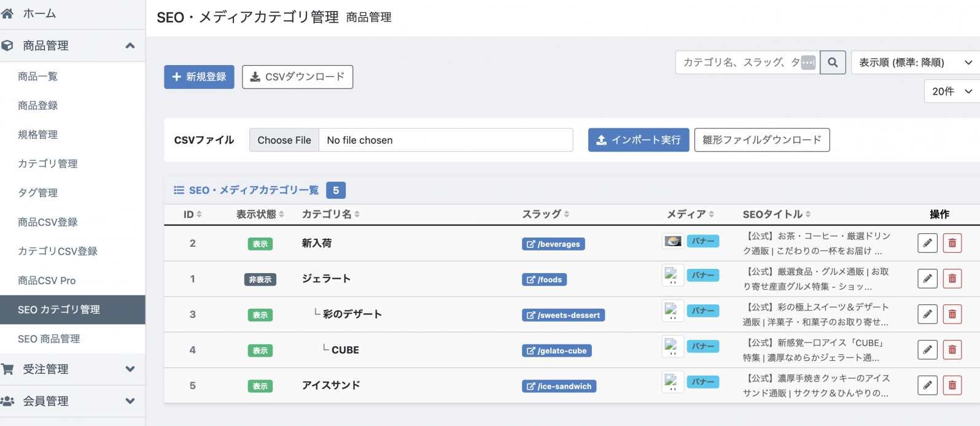The height and width of the screenshot is (426, 980).
Task: Open the /beverages slug link
Action: [x=553, y=244]
